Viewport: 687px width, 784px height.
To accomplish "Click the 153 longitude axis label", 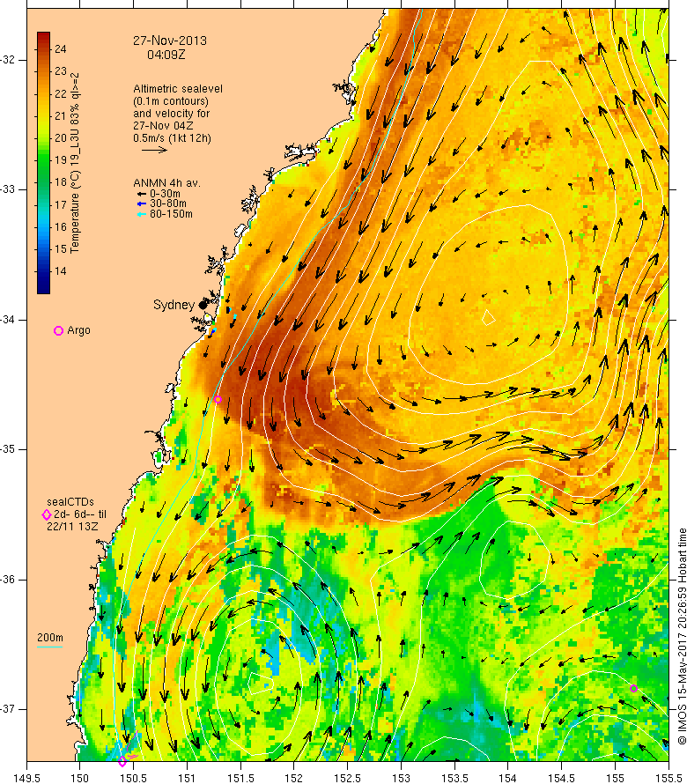I will pos(401,778).
